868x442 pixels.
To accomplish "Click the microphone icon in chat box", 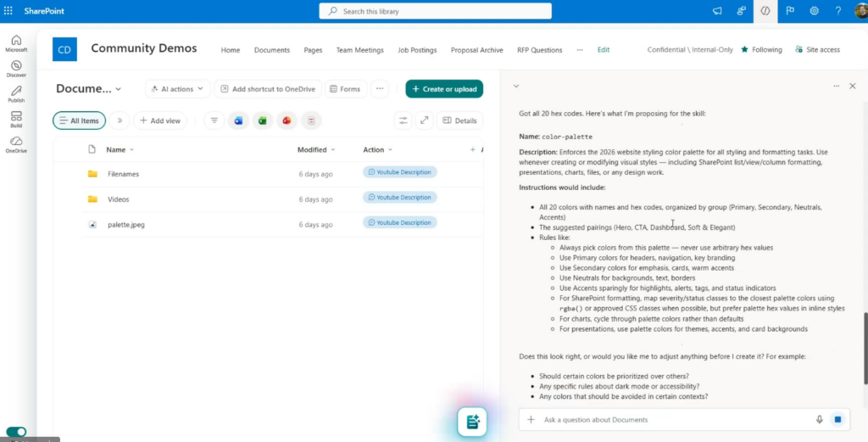I will pyautogui.click(x=819, y=419).
